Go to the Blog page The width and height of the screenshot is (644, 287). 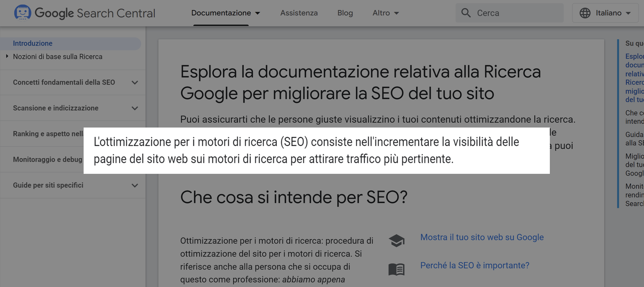coord(345,13)
